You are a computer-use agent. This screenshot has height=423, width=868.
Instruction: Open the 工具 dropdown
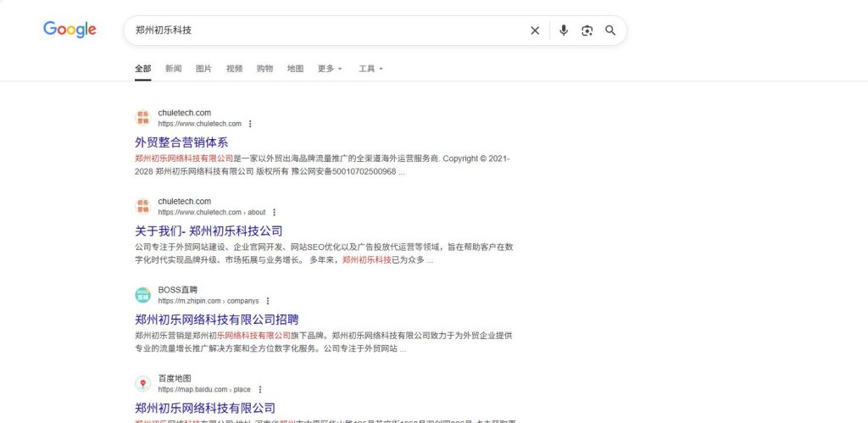[x=371, y=69]
